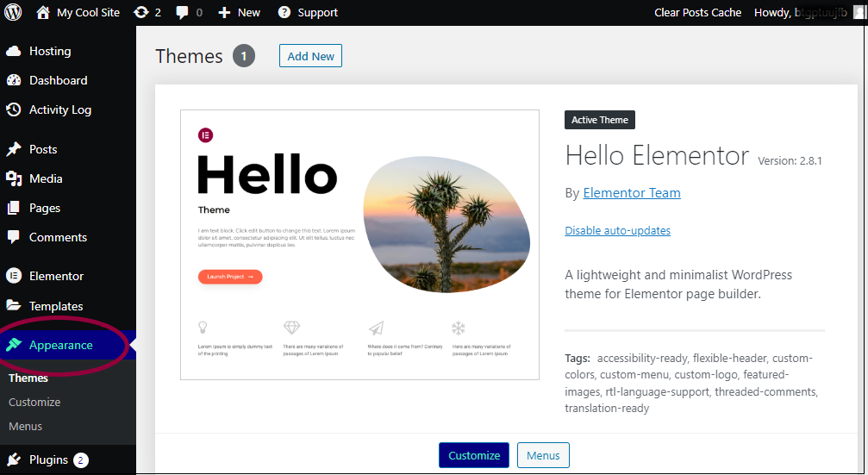Select Menus in Appearance submenu
The width and height of the screenshot is (868, 475).
26,426
